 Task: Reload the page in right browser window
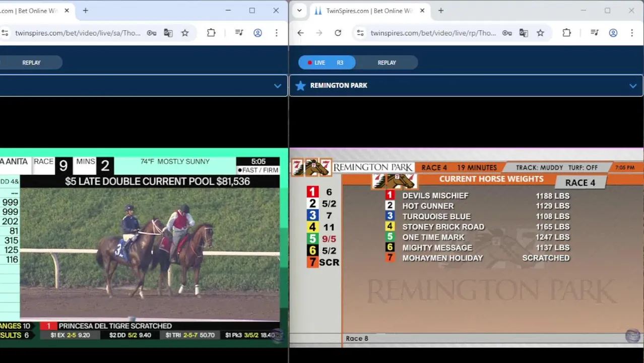[x=338, y=33]
